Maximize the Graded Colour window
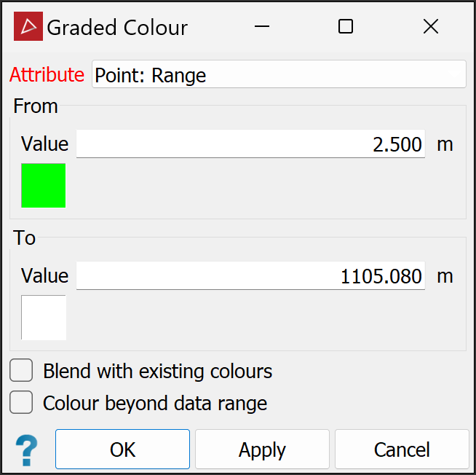 [346, 27]
